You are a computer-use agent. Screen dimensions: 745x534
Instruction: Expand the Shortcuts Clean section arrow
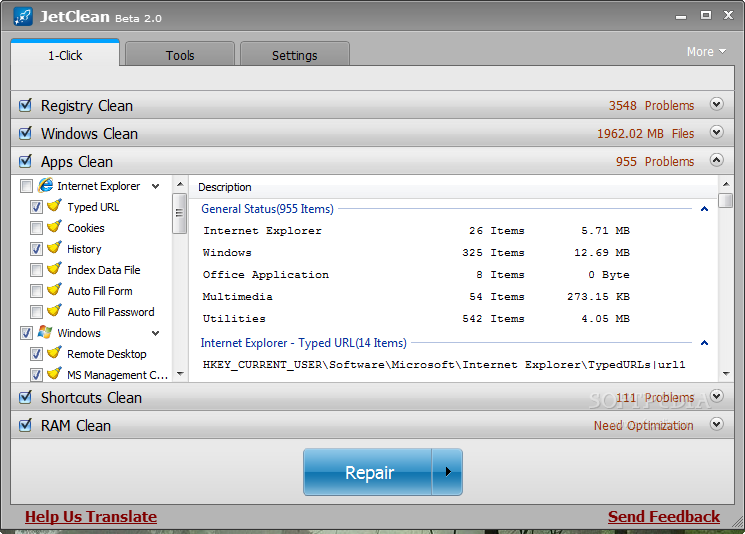coord(716,396)
